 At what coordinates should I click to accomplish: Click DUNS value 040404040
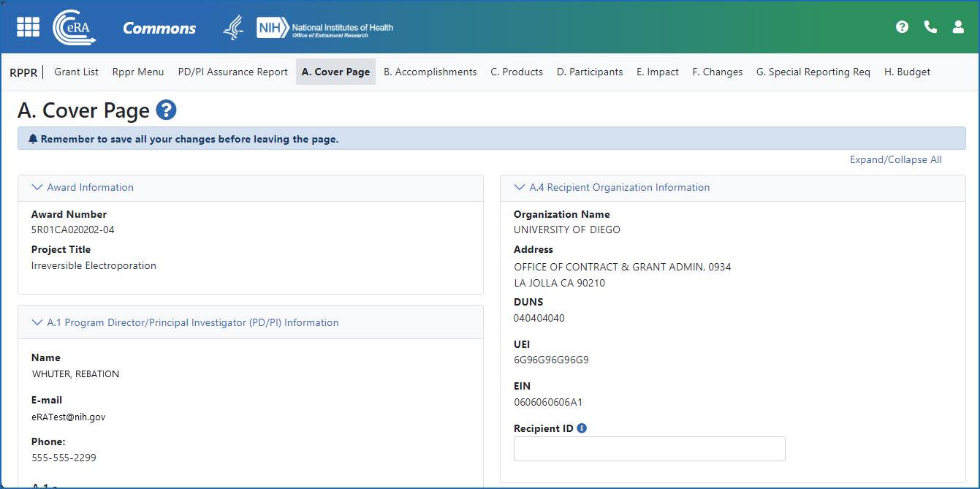pos(539,318)
